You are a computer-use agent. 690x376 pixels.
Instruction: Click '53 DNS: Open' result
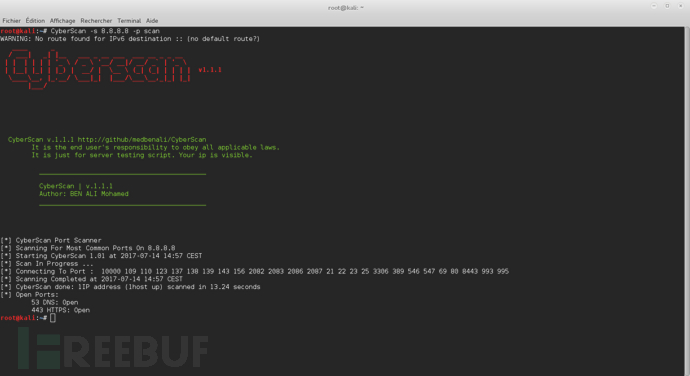(x=55, y=302)
